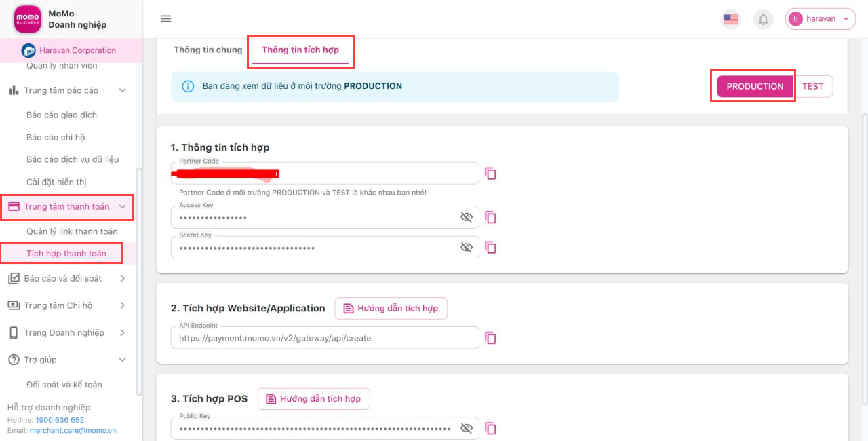This screenshot has width=868, height=441.
Task: Click the Secret Key field
Action: point(325,248)
